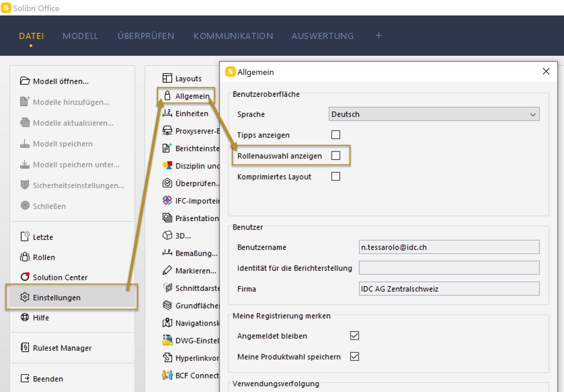564x392 pixels.
Task: Click the Firma input field
Action: point(449,289)
